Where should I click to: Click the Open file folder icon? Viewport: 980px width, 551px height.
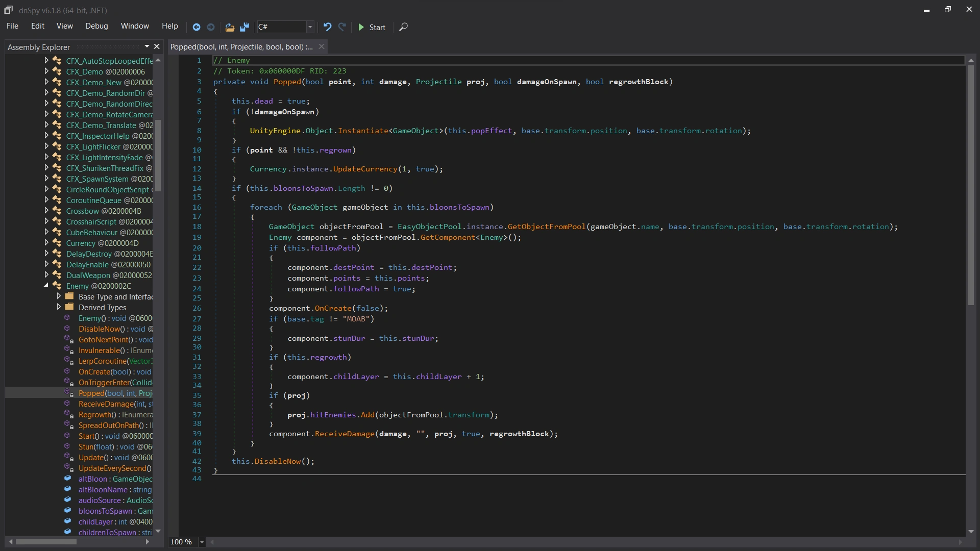tap(230, 27)
